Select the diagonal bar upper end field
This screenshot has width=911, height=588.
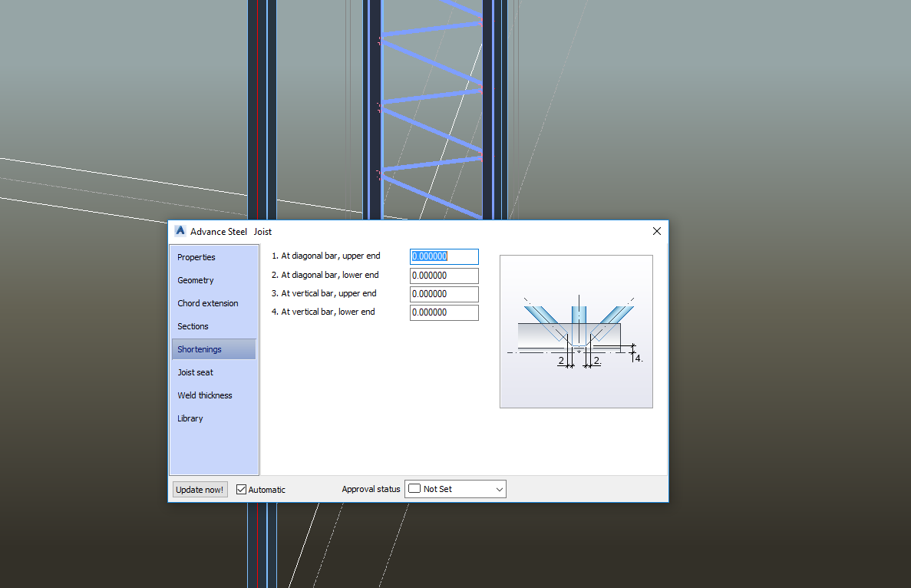(444, 256)
